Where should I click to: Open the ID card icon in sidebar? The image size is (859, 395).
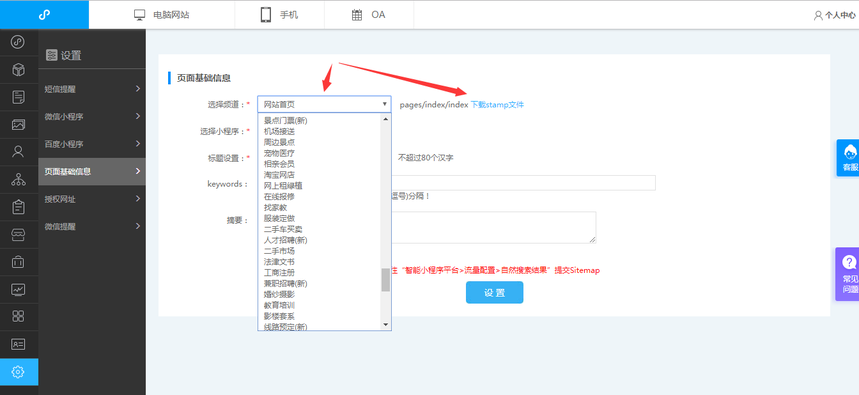click(18, 344)
